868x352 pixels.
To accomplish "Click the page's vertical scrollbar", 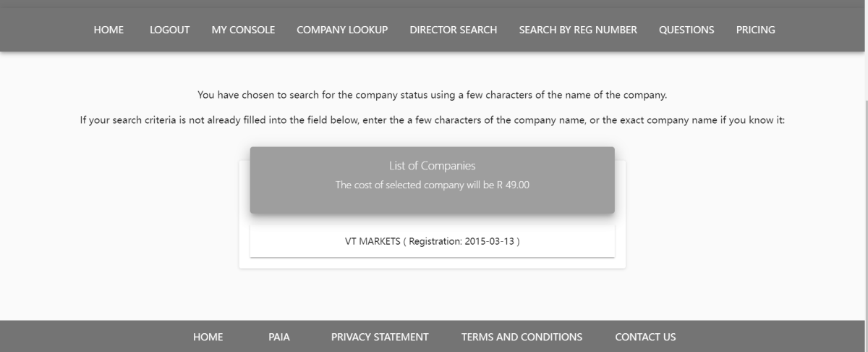I will click(x=864, y=181).
